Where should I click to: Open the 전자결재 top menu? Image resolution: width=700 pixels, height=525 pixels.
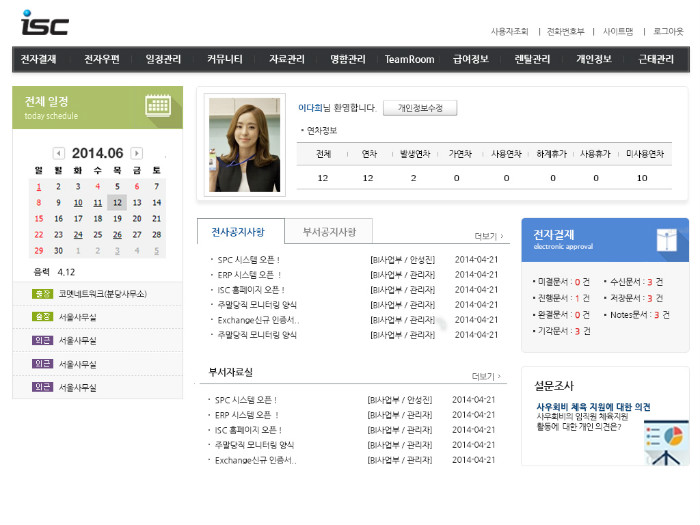(38, 59)
